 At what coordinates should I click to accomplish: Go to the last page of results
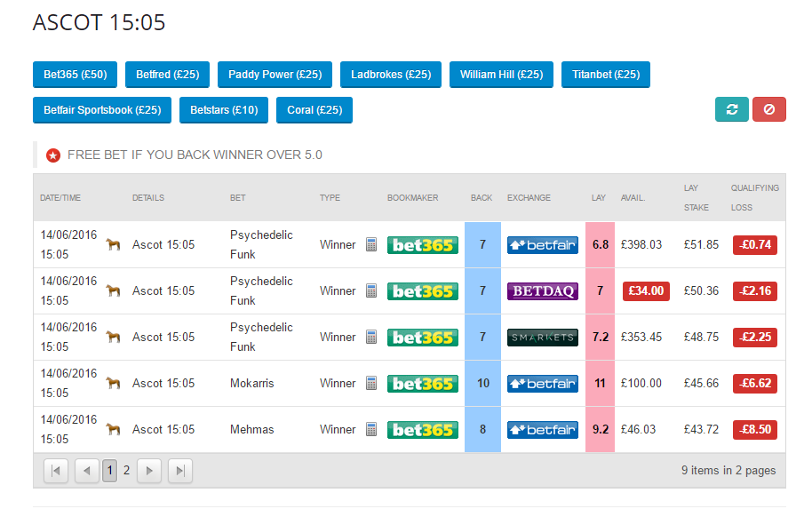pos(180,471)
